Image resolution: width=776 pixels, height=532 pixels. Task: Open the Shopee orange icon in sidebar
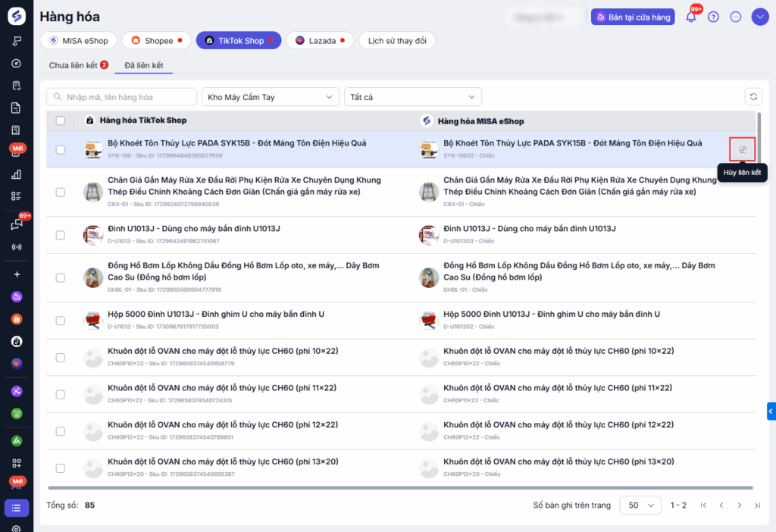coord(17,319)
